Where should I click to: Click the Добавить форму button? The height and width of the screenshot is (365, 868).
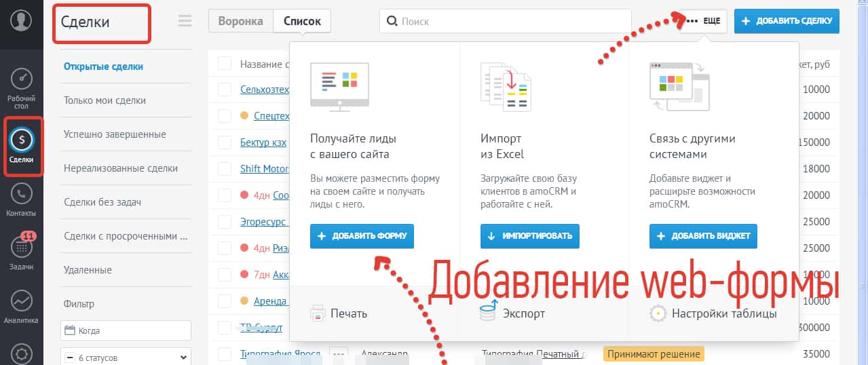click(x=362, y=236)
